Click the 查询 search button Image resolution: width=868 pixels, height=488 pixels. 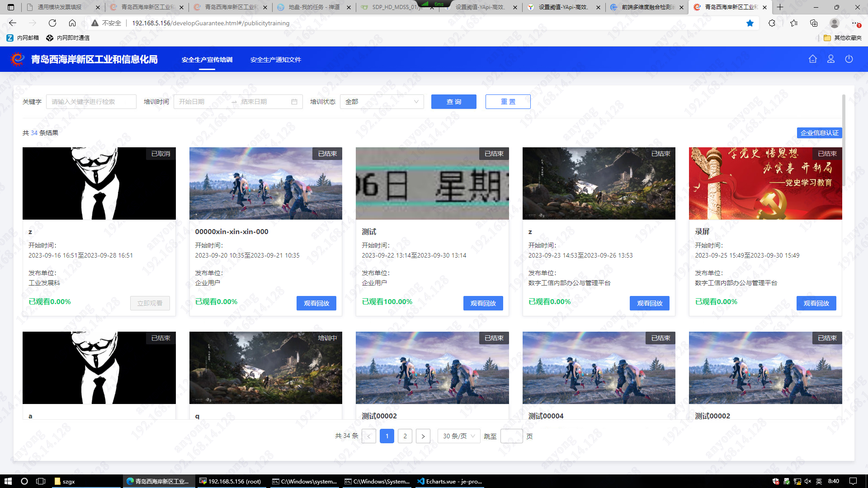pyautogui.click(x=454, y=102)
